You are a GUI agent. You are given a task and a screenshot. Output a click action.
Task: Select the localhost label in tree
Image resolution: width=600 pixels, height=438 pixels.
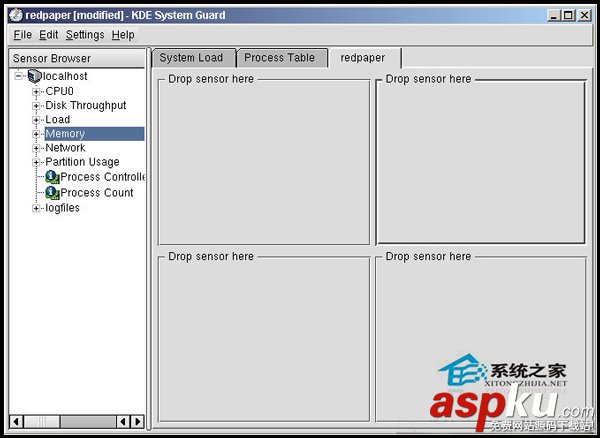[x=65, y=76]
